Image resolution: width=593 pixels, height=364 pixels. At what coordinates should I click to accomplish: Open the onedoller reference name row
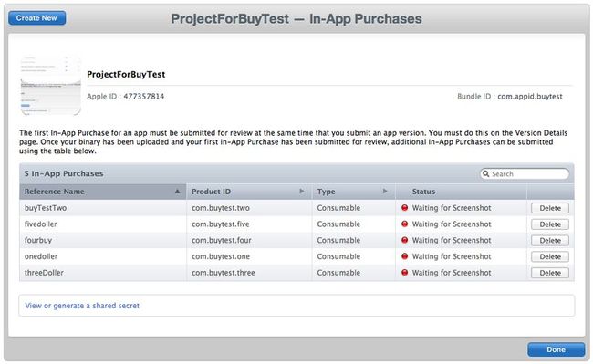(x=41, y=256)
